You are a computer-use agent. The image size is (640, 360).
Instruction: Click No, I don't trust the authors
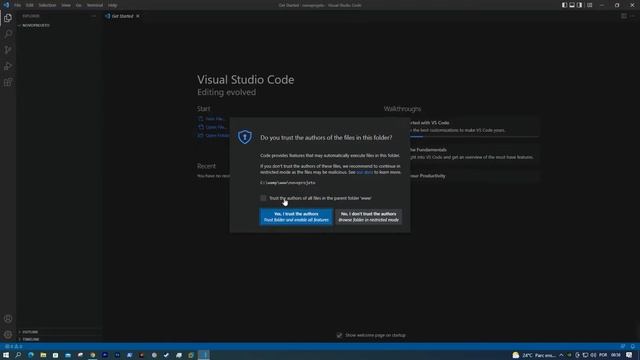tap(368, 217)
